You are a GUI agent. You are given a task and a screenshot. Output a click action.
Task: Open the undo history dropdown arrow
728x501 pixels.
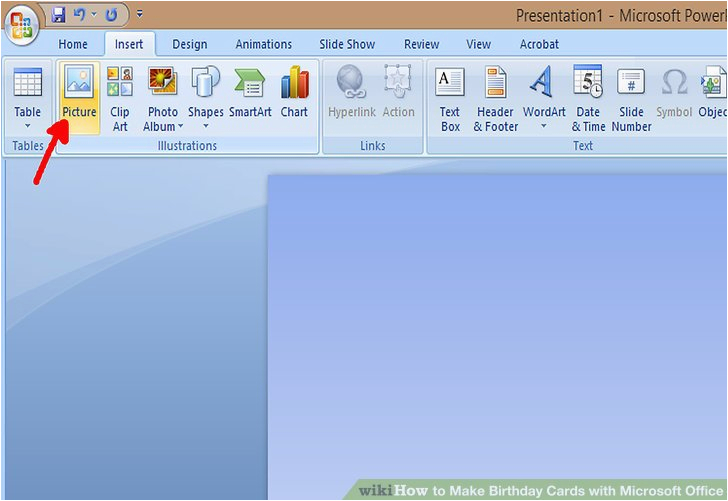pos(94,15)
